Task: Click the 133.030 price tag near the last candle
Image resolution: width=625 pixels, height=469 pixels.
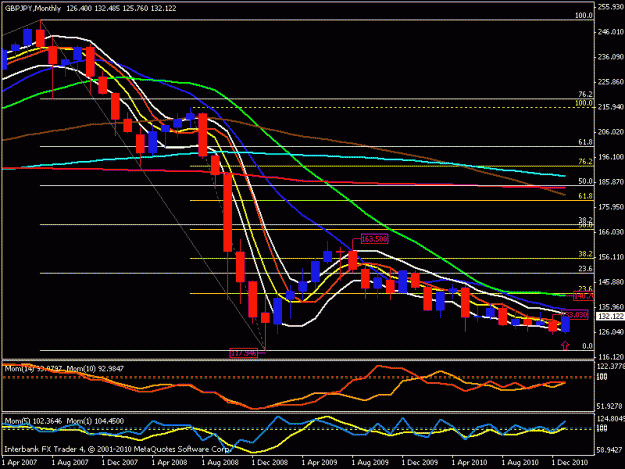Action: pyautogui.click(x=575, y=315)
